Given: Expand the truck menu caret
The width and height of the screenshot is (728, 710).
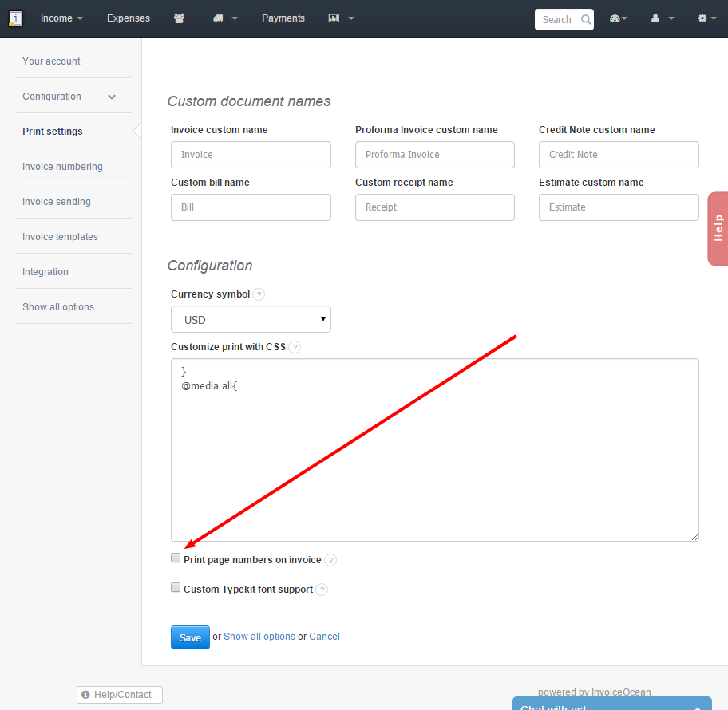Looking at the screenshot, I should click(235, 18).
